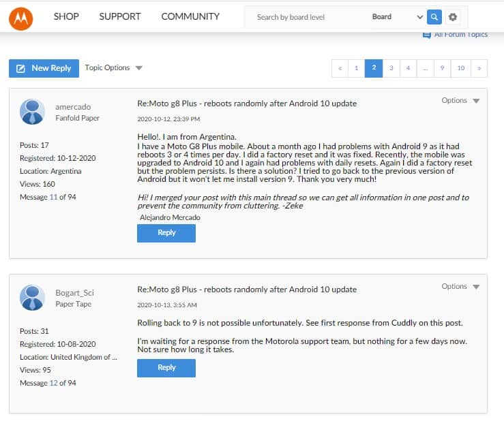504x421 pixels.
Task: Click amercado's post title
Action: (x=247, y=104)
